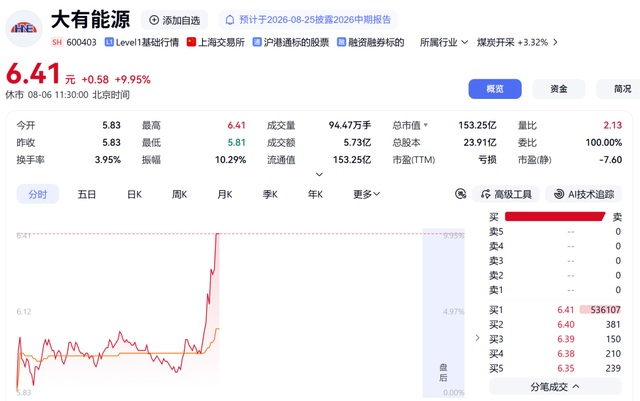Open the 所属行业 dropdown

coord(444,42)
